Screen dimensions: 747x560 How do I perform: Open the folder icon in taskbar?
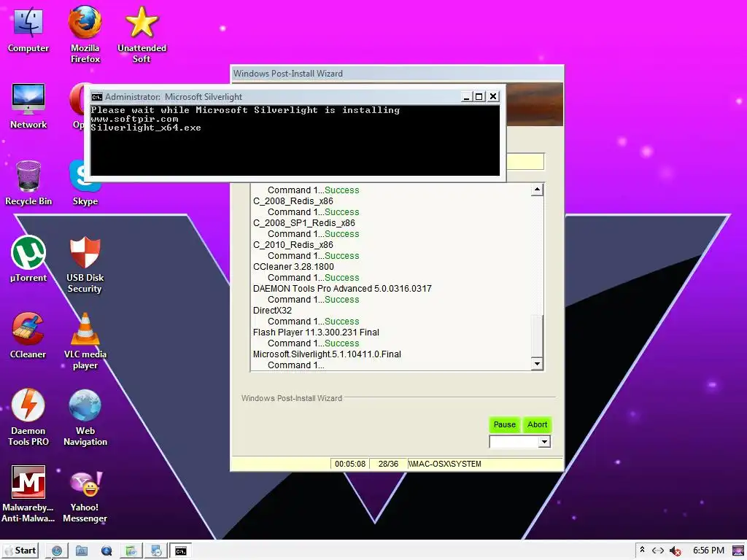point(82,551)
